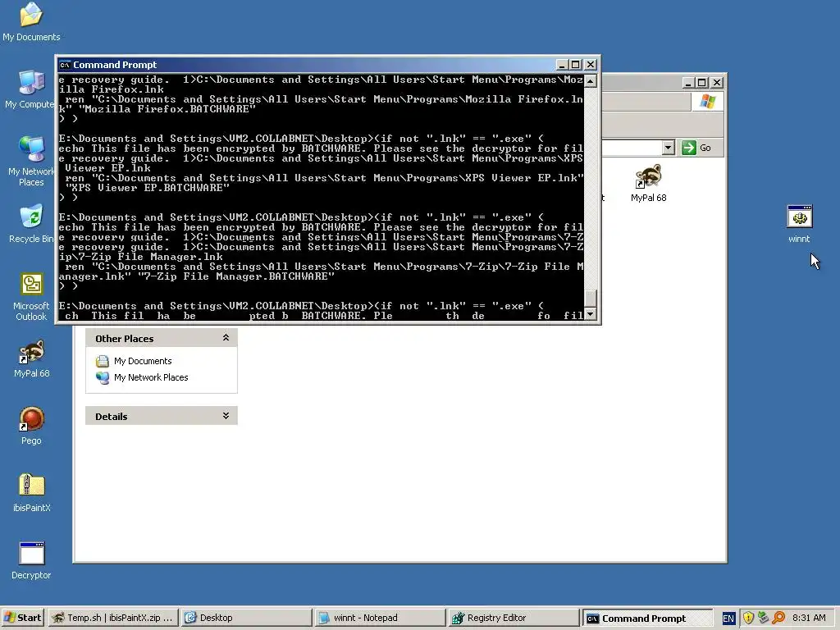Select the Decryptor desktop icon
The height and width of the screenshot is (630, 840).
(31, 559)
